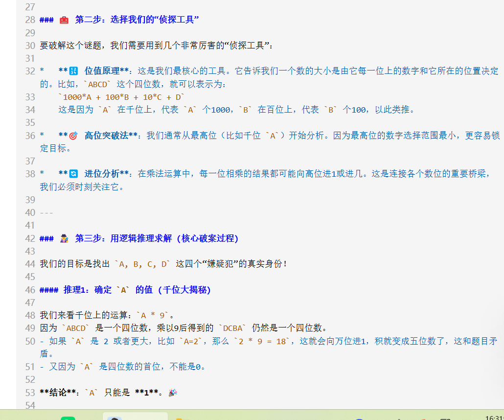Select the highlighted active app in the taskbar
504x420 pixels.
(x=135, y=417)
